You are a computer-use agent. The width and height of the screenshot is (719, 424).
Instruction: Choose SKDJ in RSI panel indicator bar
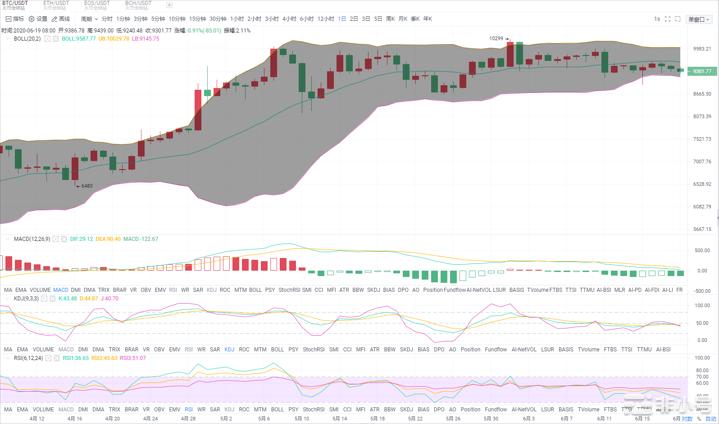[406, 409]
